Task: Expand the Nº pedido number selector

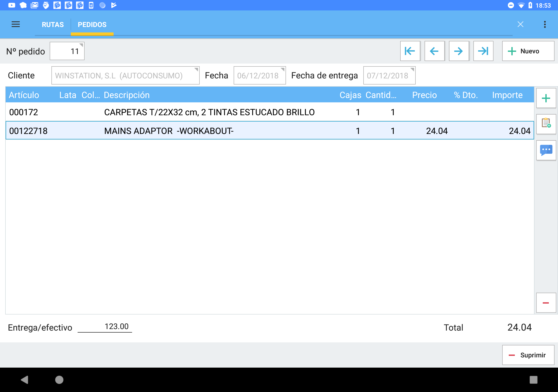Action: pyautogui.click(x=67, y=51)
